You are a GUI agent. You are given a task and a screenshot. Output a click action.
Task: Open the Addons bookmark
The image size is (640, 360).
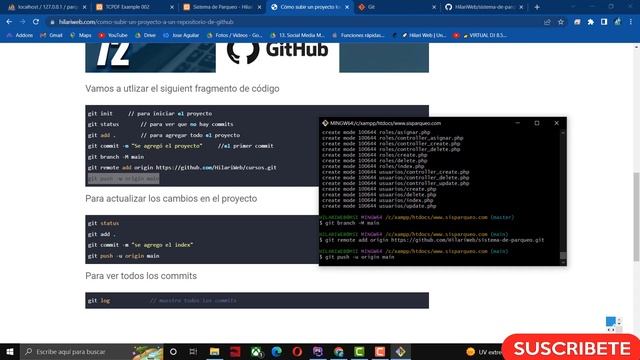(x=20, y=36)
